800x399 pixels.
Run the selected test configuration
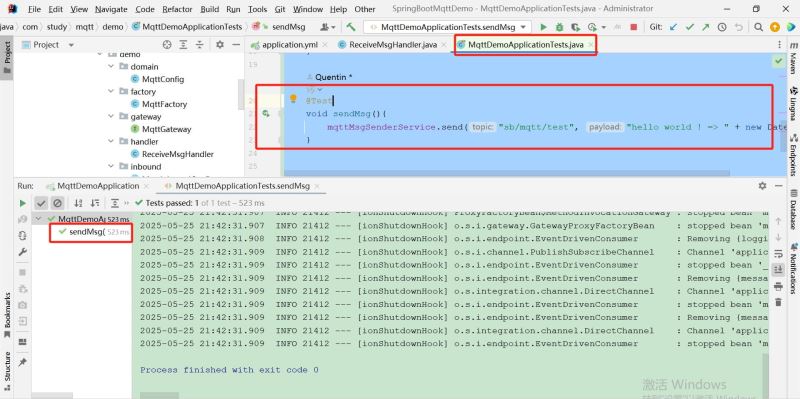click(x=543, y=27)
